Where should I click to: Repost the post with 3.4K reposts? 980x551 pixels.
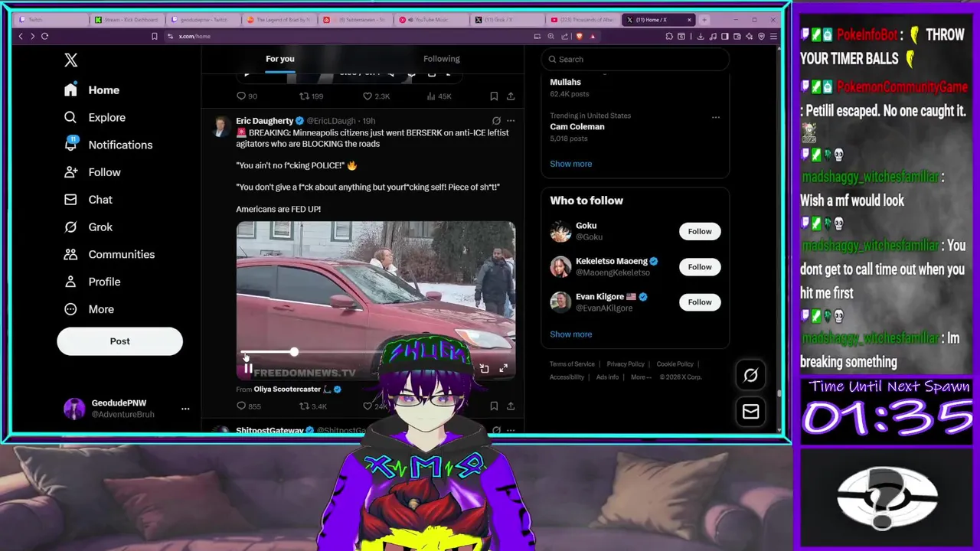click(312, 406)
